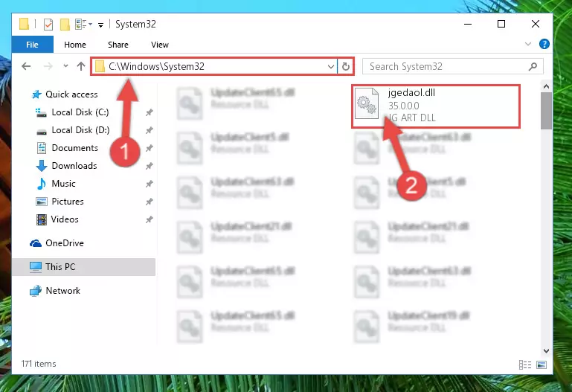Go up one folder level
Viewport: 572px width, 392px height.
click(81, 66)
